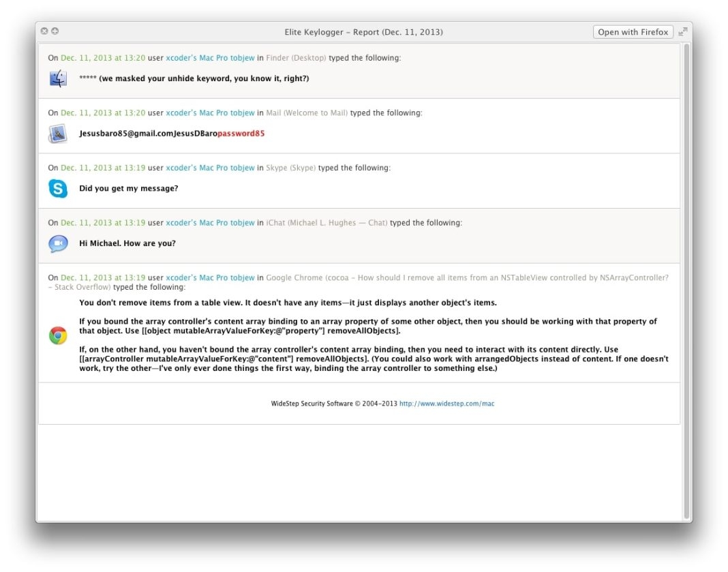Click the Dec. 11, 2013 at 13:20 timestamp in Finder entry

[103, 58]
